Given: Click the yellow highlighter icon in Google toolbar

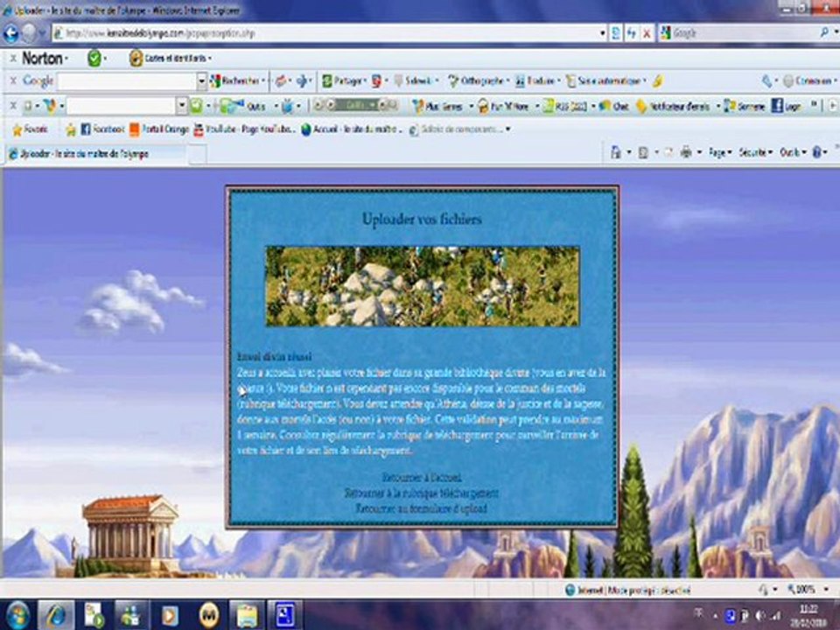Looking at the screenshot, I should coord(658,80).
